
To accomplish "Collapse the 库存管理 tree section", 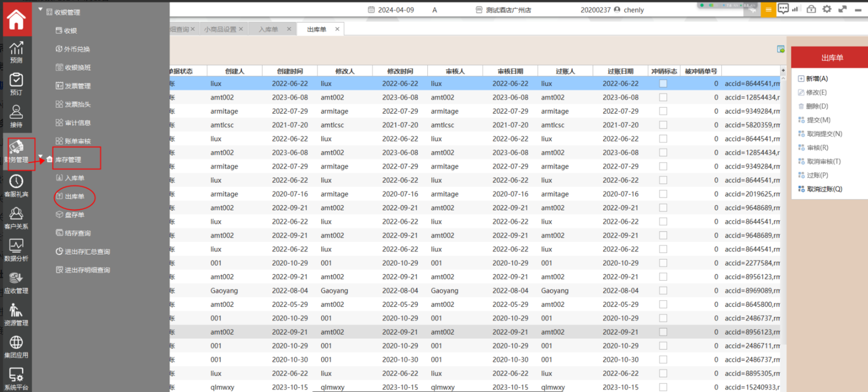I will point(41,156).
